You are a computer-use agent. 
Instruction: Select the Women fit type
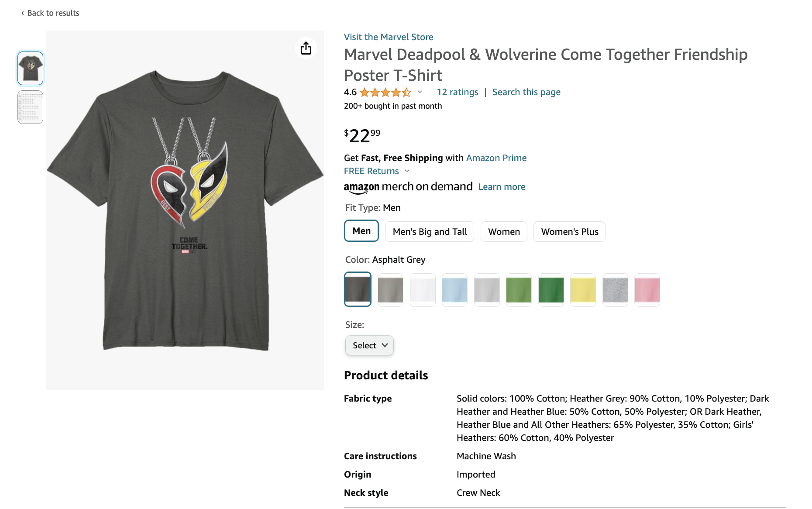504,232
